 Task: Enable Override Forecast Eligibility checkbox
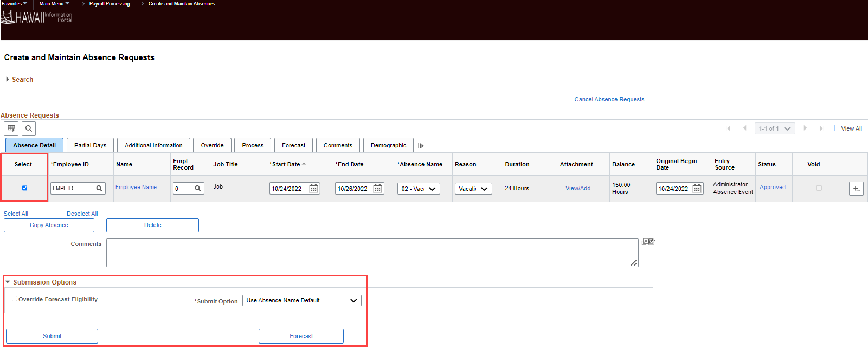(15, 299)
